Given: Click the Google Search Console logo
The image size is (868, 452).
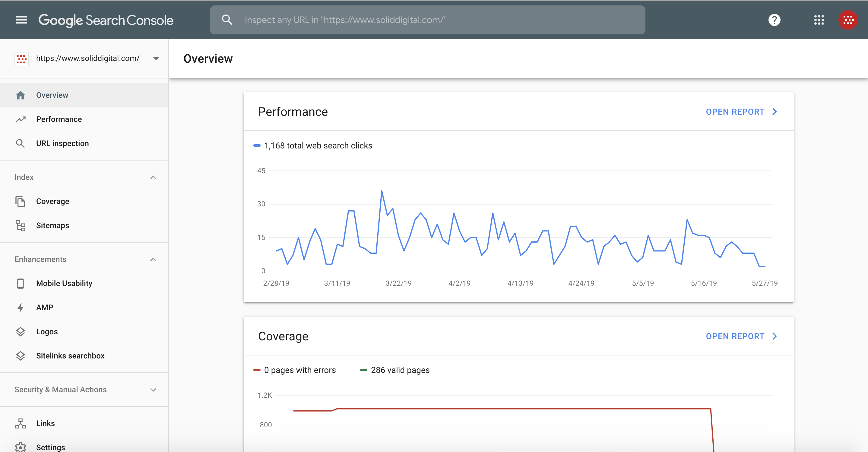Looking at the screenshot, I should click(x=106, y=20).
